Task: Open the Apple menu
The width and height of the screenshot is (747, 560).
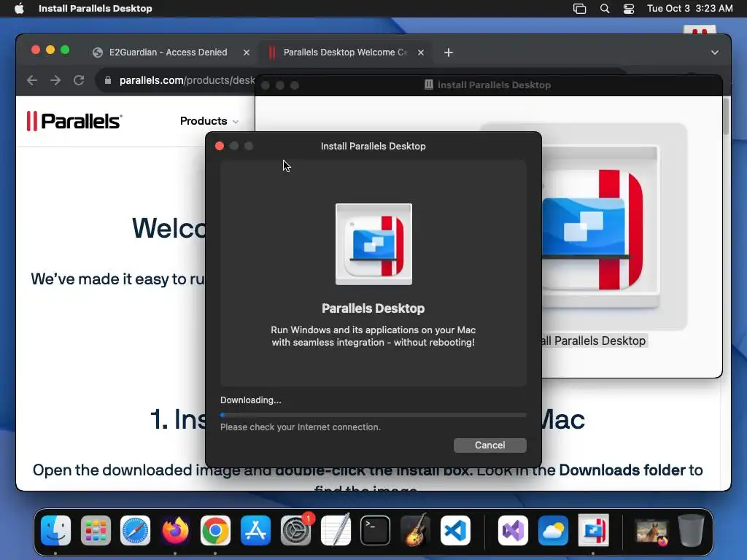Action: [19, 9]
